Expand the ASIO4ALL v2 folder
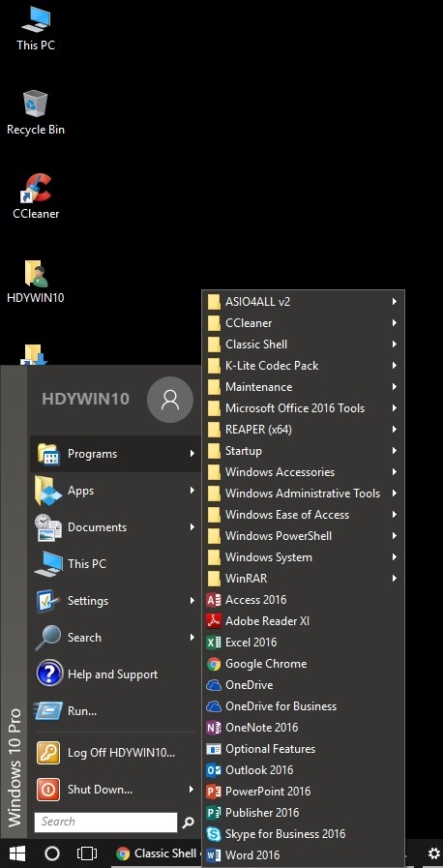 click(x=304, y=302)
